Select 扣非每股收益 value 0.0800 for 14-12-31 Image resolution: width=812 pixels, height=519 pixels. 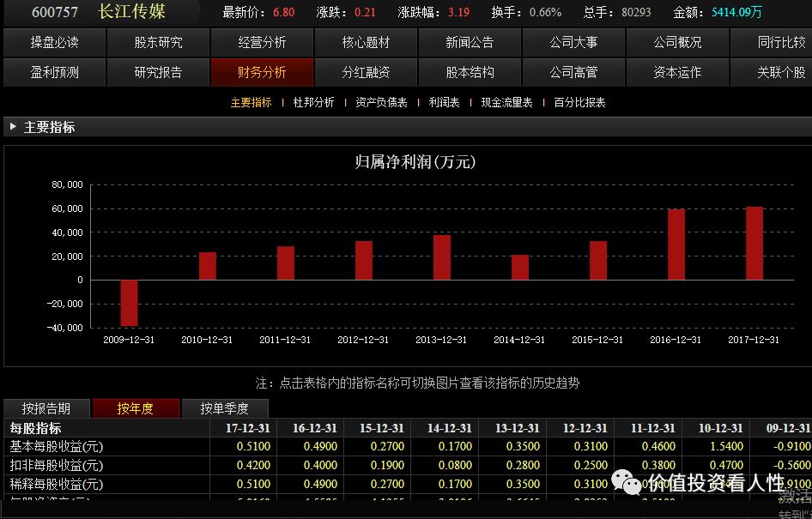[x=455, y=465]
